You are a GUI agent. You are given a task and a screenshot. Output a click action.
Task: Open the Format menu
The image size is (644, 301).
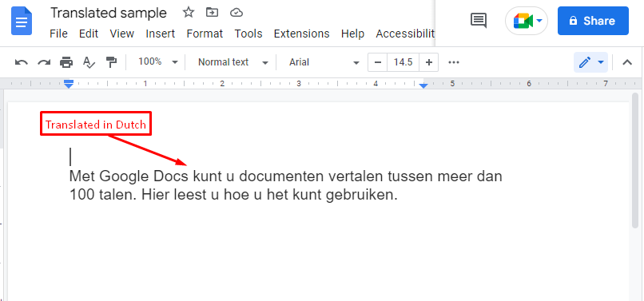205,34
